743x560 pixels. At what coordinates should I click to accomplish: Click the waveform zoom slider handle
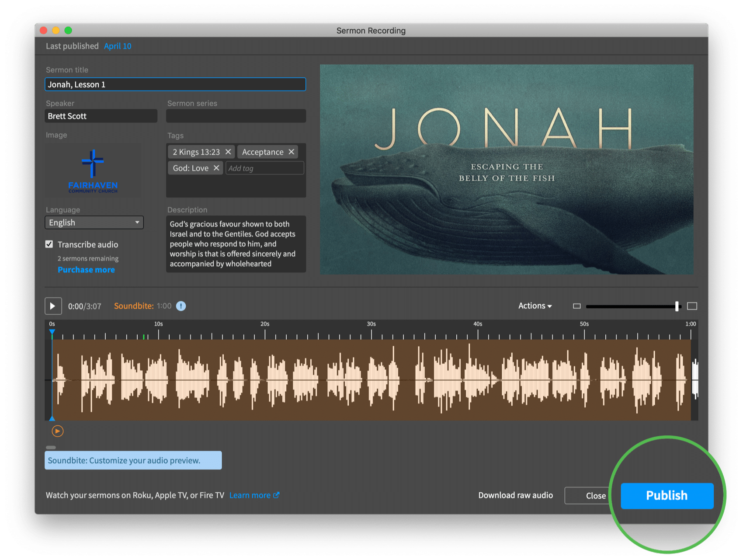pyautogui.click(x=677, y=306)
